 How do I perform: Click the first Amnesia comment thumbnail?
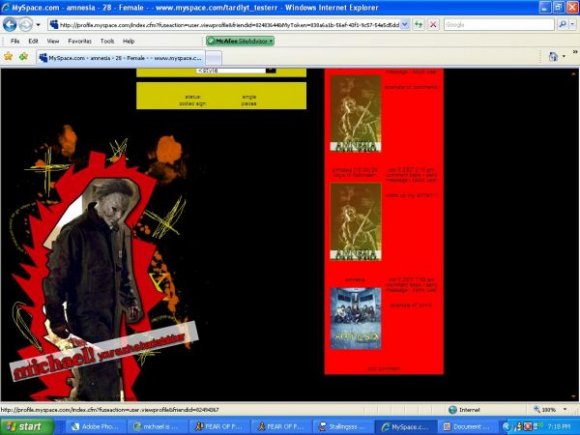[x=355, y=114]
